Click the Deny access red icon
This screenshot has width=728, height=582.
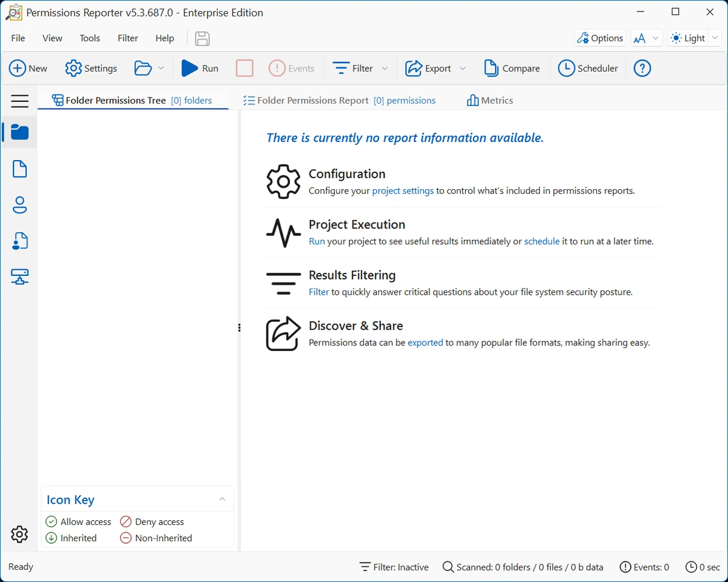(x=126, y=521)
